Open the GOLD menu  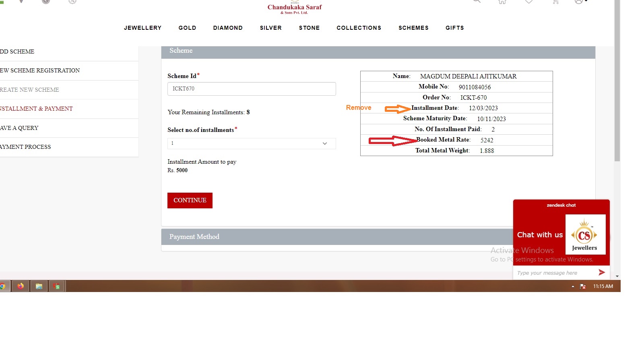tap(187, 28)
